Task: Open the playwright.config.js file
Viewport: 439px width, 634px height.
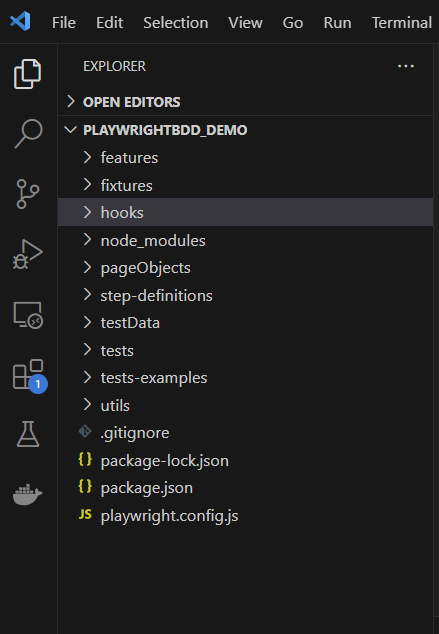Action: [x=169, y=516]
